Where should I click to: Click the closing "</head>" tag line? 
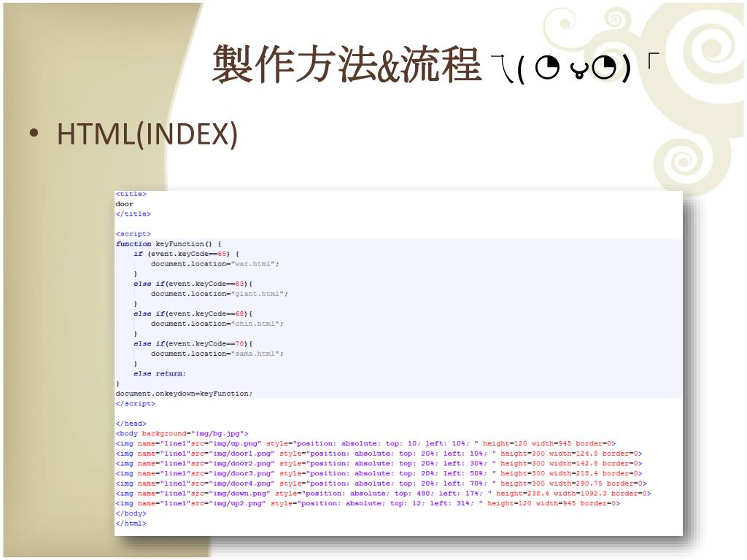131,424
